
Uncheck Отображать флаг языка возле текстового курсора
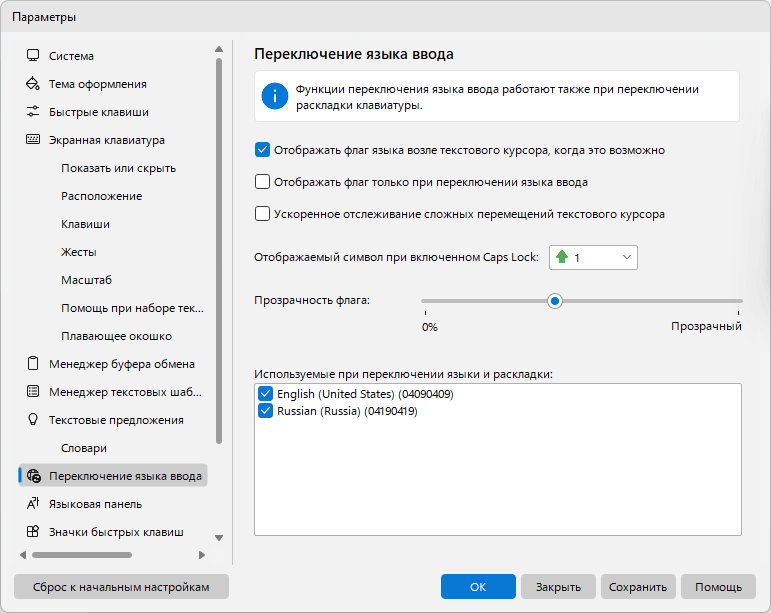[262, 150]
